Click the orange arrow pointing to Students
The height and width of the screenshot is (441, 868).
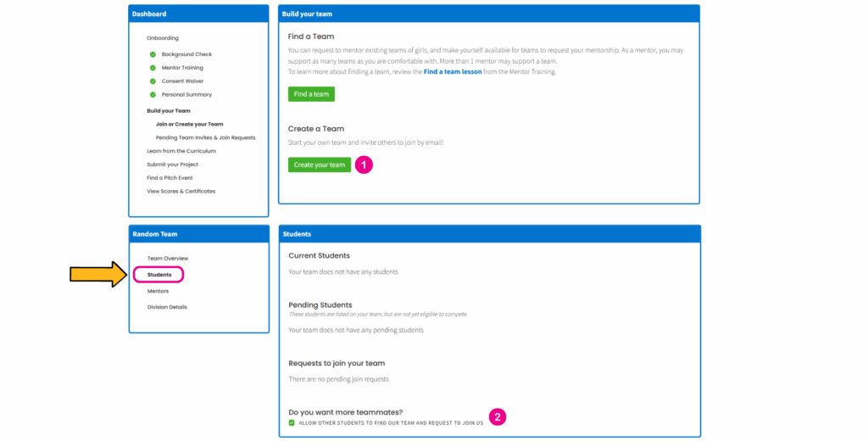[97, 275]
